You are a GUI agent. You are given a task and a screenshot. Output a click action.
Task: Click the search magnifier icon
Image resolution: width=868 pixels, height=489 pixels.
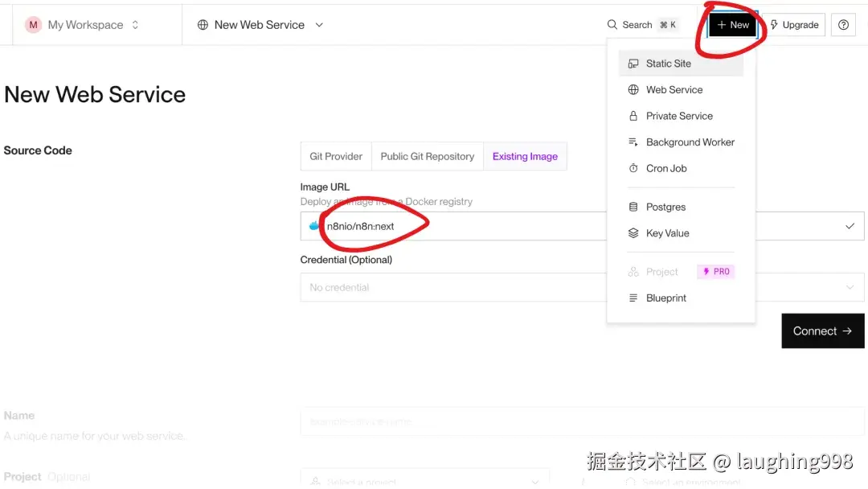pos(612,25)
